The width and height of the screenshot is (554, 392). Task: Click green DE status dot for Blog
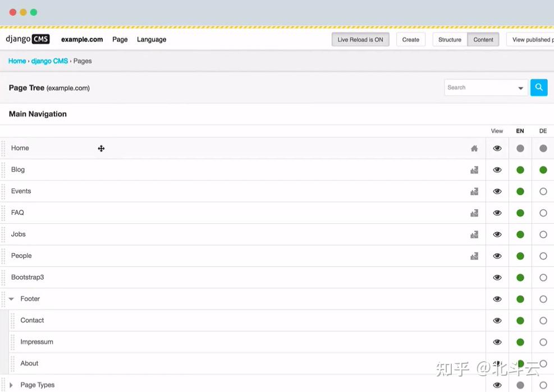[543, 170]
